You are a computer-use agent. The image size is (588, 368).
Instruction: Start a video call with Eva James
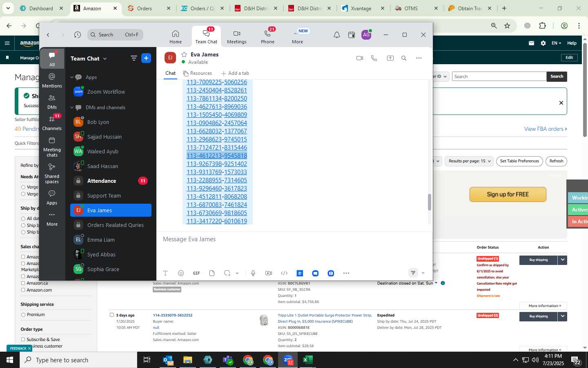point(360,58)
